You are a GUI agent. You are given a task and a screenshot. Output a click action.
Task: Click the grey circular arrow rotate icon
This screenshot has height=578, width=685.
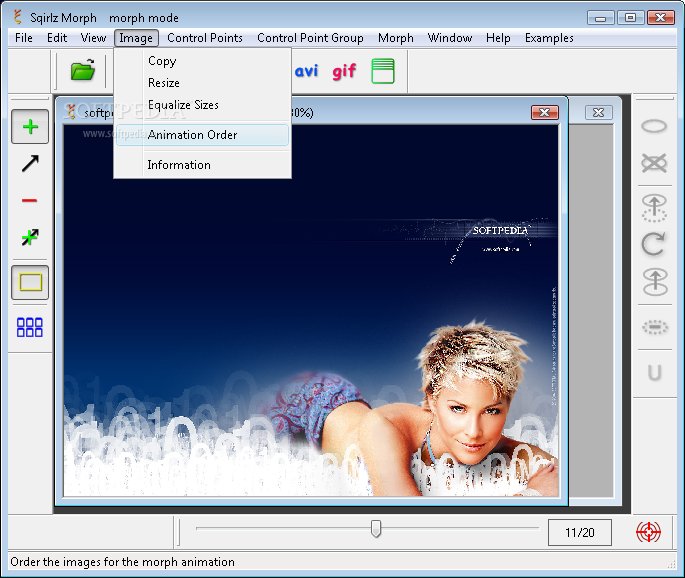(x=654, y=244)
